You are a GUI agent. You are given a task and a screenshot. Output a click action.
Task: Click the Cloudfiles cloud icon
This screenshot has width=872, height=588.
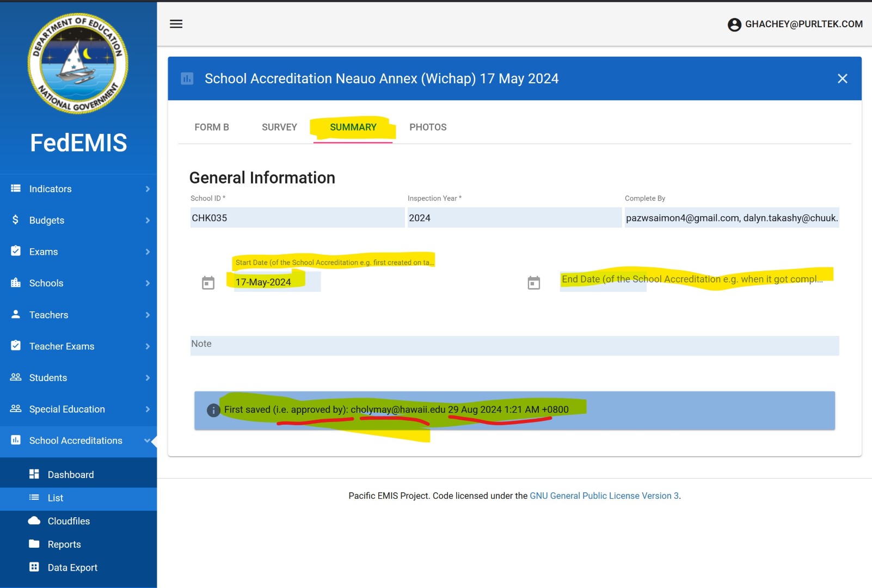tap(34, 521)
